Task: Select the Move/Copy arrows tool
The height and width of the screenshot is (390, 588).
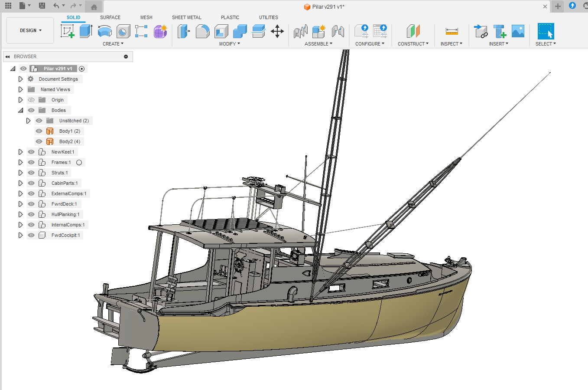Action: 277,31
